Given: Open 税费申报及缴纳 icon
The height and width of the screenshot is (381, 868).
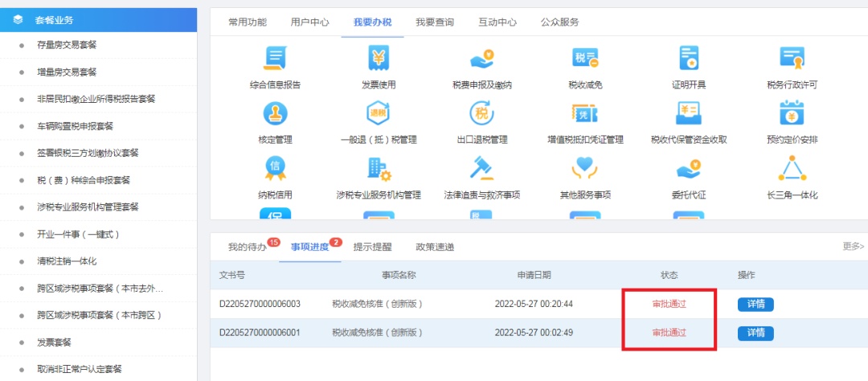Looking at the screenshot, I should pos(482,59).
